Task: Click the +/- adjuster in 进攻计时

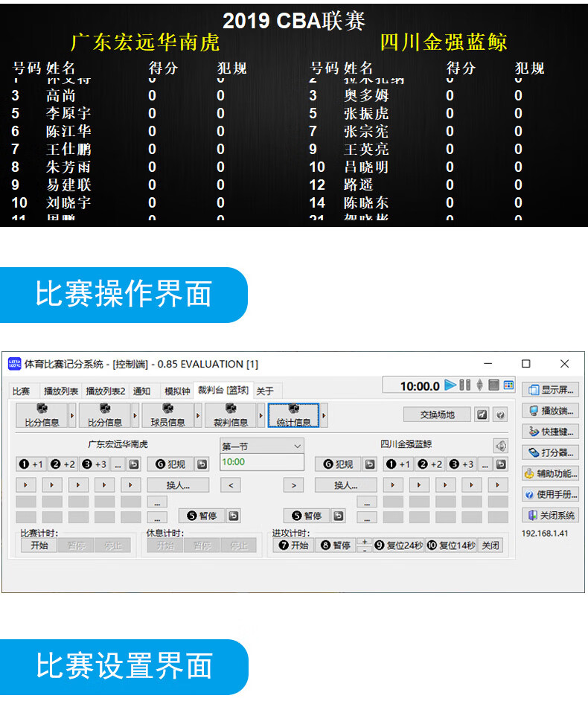Action: [365, 545]
